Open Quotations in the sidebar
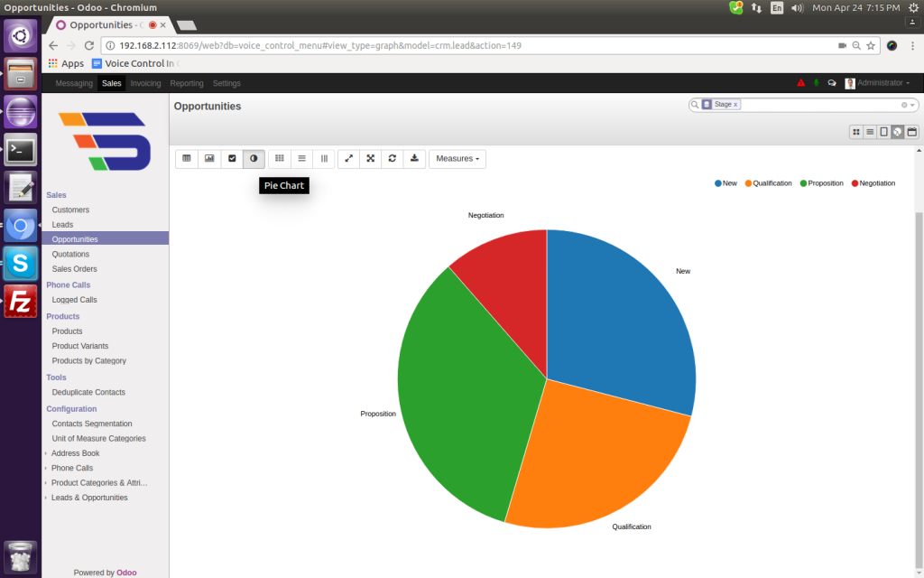Screen dimensions: 924x578 70,254
